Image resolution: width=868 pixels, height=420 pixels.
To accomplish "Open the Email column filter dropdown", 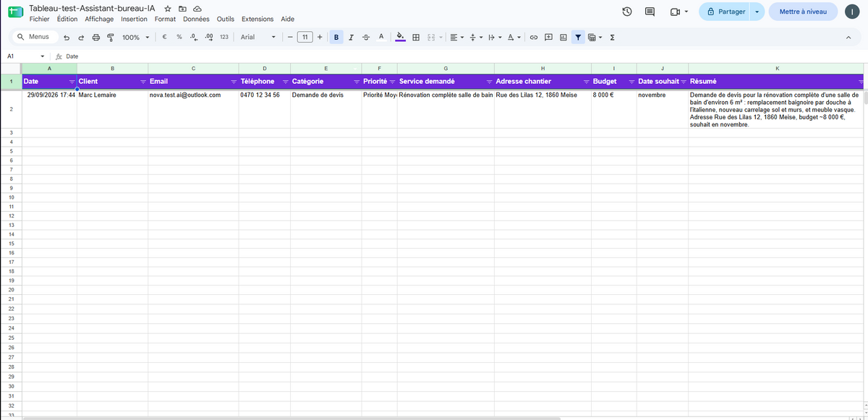I will coord(233,81).
